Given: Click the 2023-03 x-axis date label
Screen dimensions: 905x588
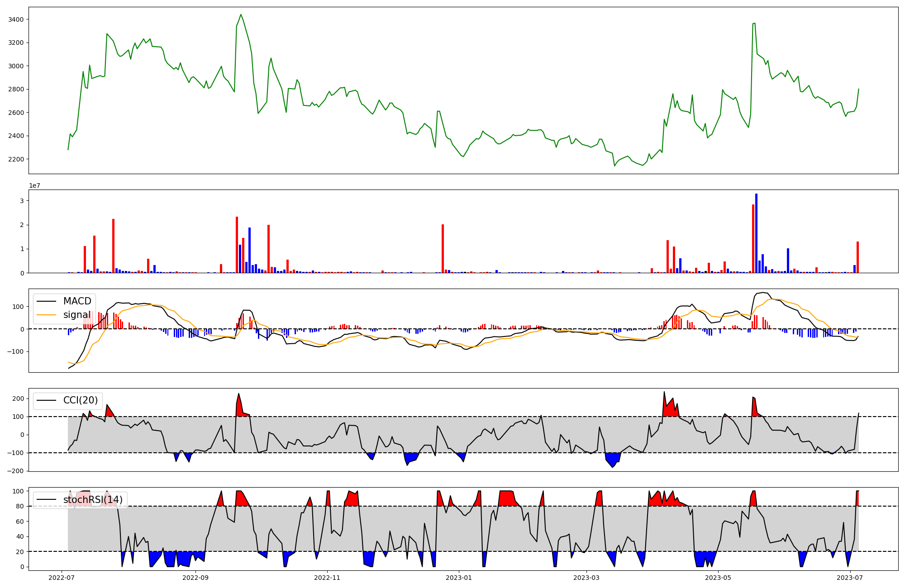Looking at the screenshot, I should pos(586,578).
